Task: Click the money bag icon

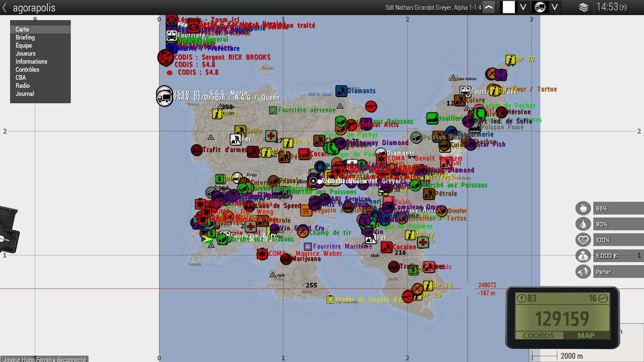Action: tap(583, 256)
